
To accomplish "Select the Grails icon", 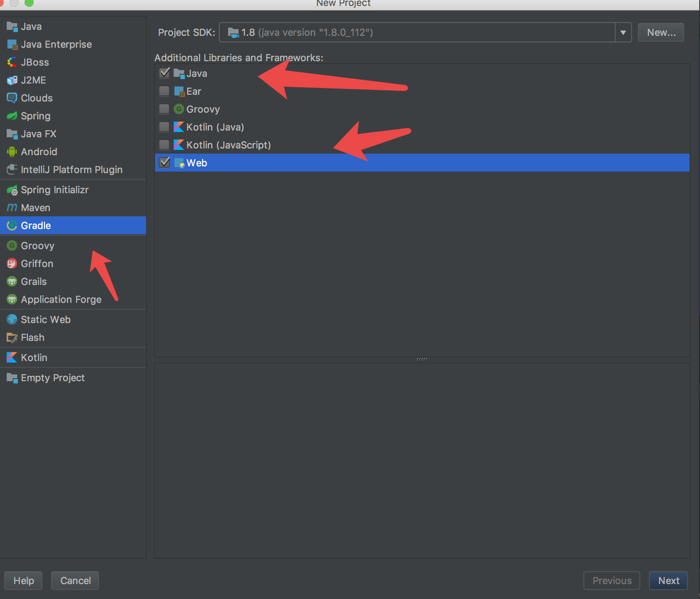I will tap(12, 282).
